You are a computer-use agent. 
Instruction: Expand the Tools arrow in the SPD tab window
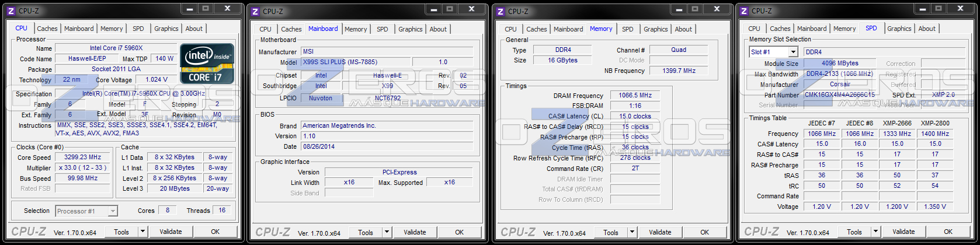[x=875, y=232]
